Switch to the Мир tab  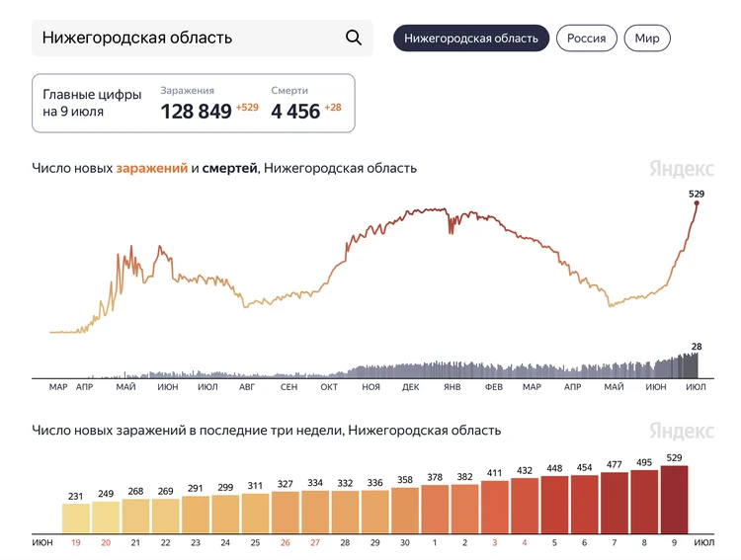[647, 39]
